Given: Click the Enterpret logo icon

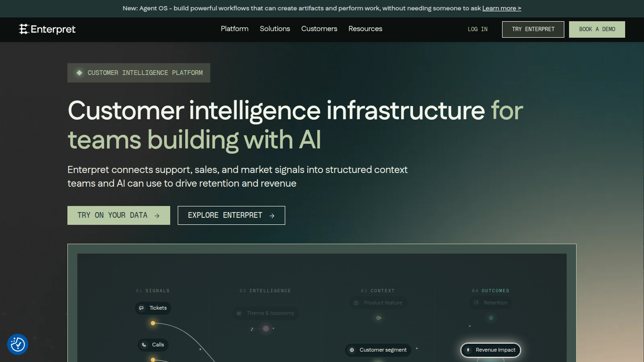Looking at the screenshot, I should pos(24,29).
